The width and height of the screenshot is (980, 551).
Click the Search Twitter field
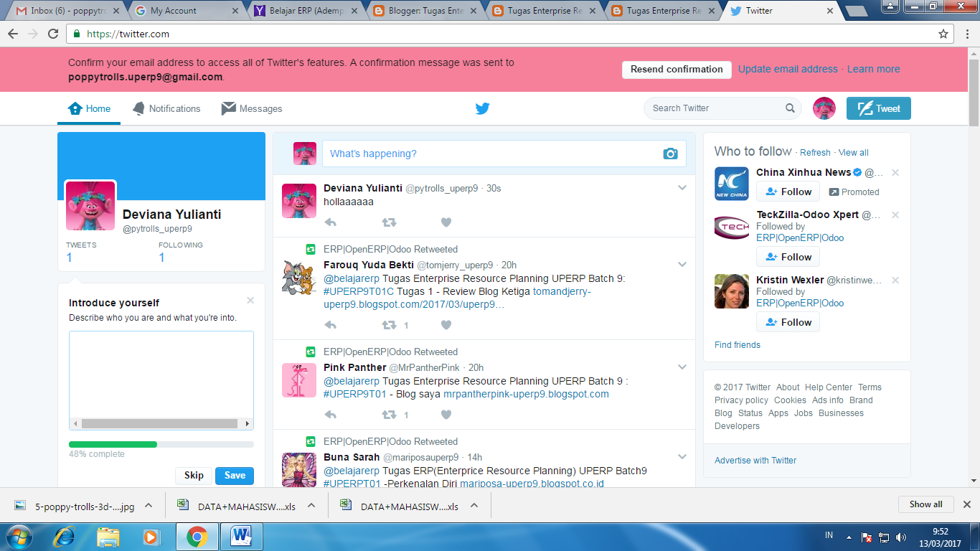[722, 108]
